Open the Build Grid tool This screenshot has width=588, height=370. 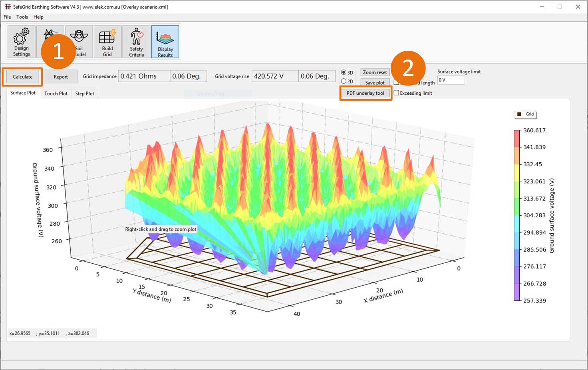click(107, 42)
